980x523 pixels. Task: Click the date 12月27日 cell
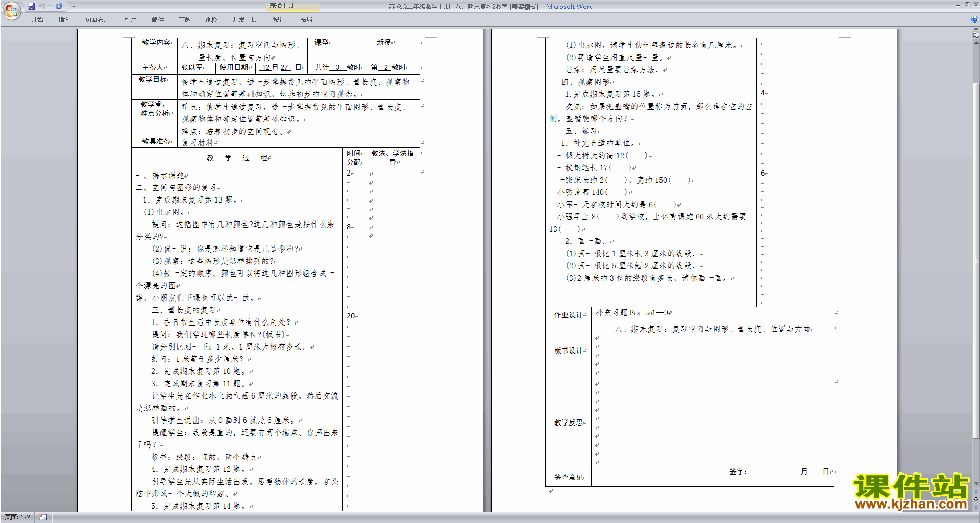(x=281, y=67)
